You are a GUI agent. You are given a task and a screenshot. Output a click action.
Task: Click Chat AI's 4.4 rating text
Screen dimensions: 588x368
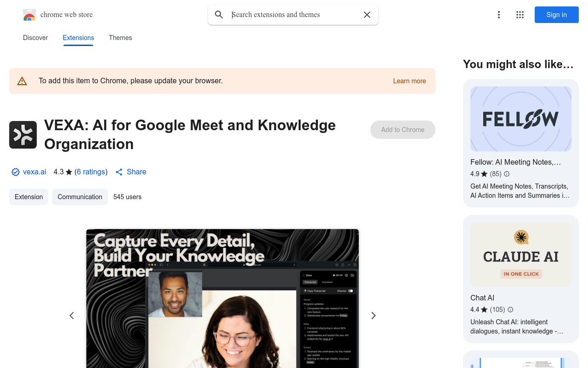[475, 310]
